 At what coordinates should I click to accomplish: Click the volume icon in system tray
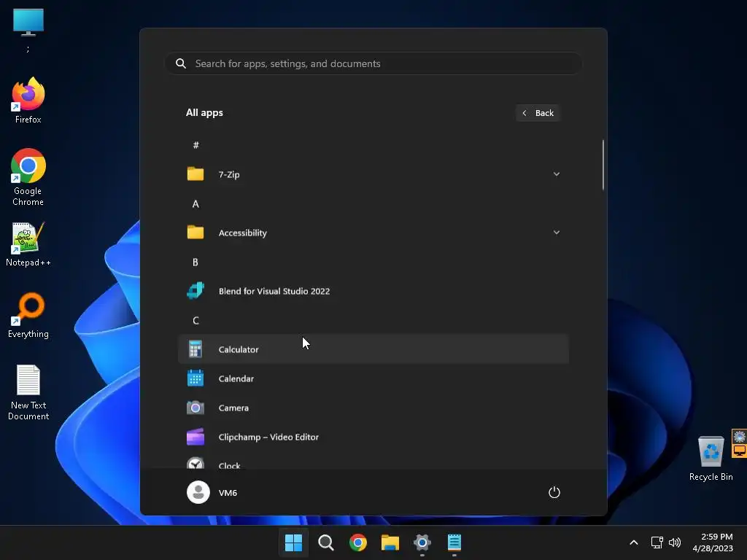tap(675, 542)
